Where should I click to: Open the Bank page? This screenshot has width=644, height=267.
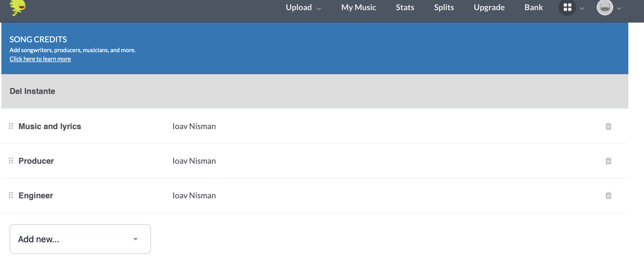click(x=534, y=7)
